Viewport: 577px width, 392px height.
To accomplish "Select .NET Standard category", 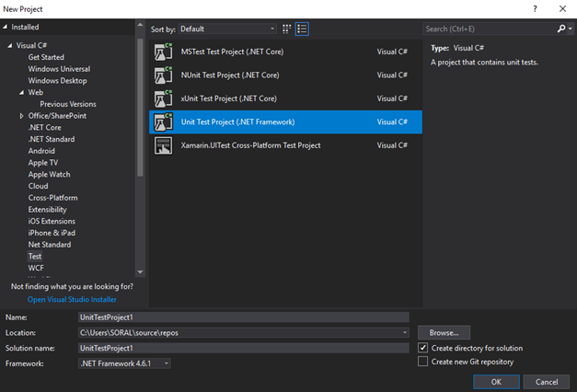I will (52, 139).
